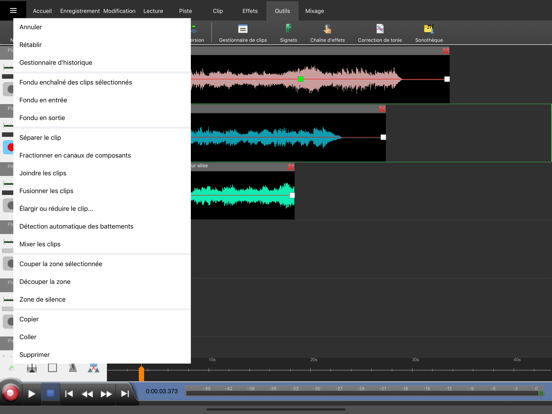552x414 pixels.
Task: Apply Fondu en entrée
Action: (x=102, y=100)
